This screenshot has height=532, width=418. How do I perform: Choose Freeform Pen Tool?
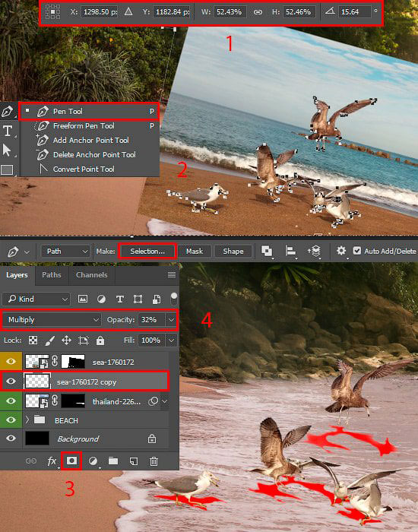(x=89, y=126)
